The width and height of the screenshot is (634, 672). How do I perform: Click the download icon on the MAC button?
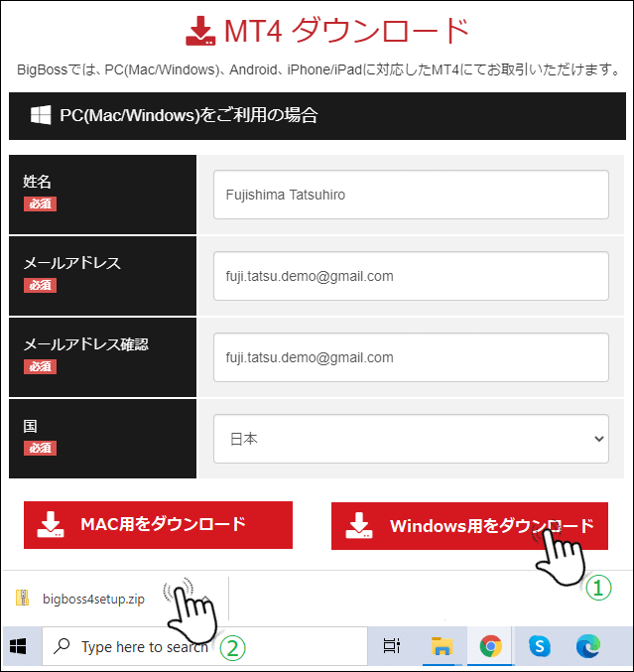[51, 524]
